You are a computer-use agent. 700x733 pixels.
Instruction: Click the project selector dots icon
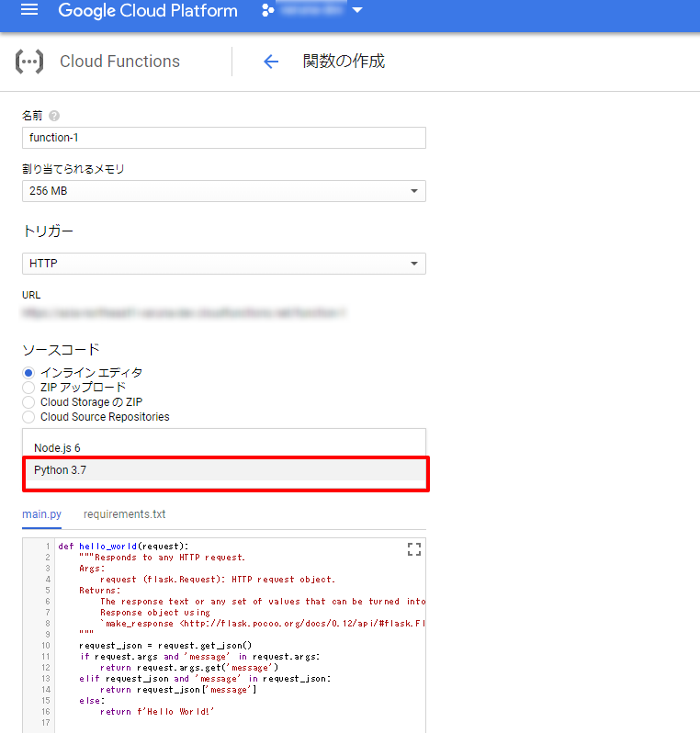pyautogui.click(x=267, y=10)
